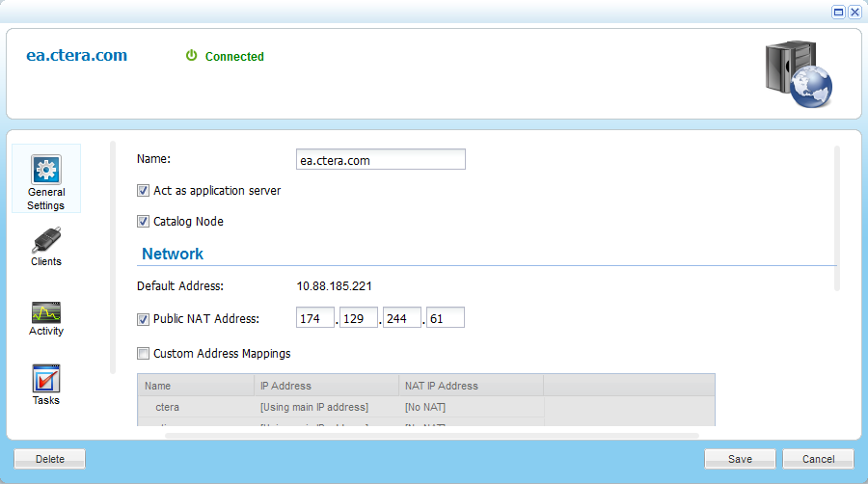This screenshot has height=484, width=868.
Task: Click the horizontal scrollbar below the table
Action: (x=432, y=436)
